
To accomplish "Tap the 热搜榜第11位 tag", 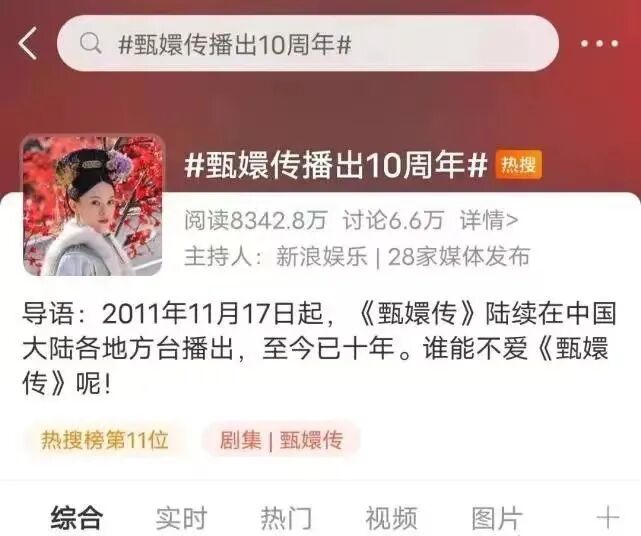I will coord(105,440).
